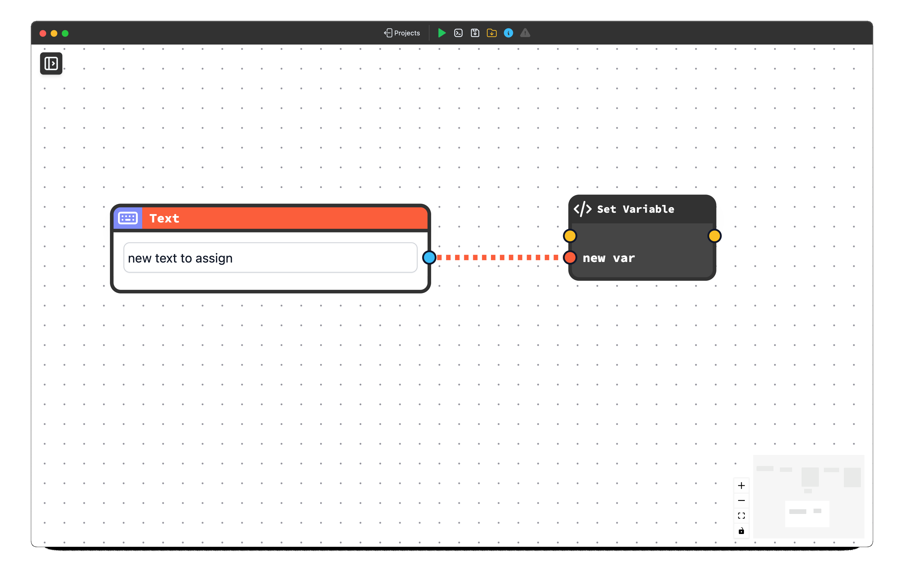Click the minimap overview thumbnail

click(808, 496)
